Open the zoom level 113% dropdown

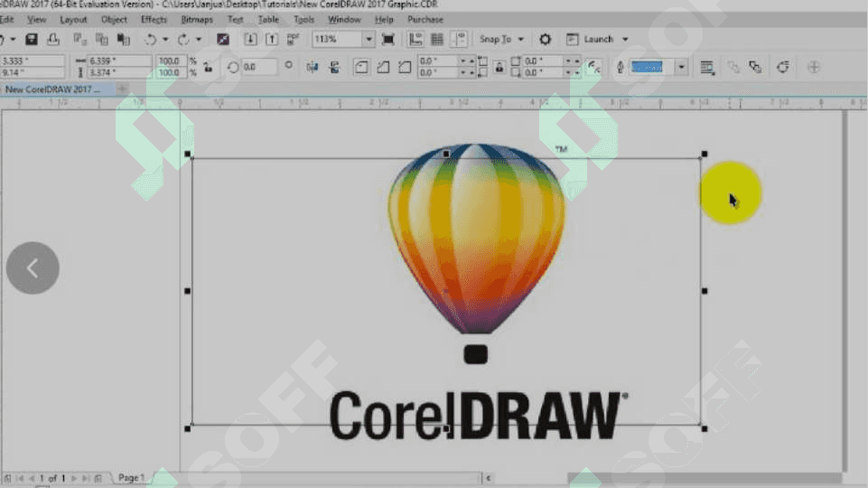pos(369,40)
